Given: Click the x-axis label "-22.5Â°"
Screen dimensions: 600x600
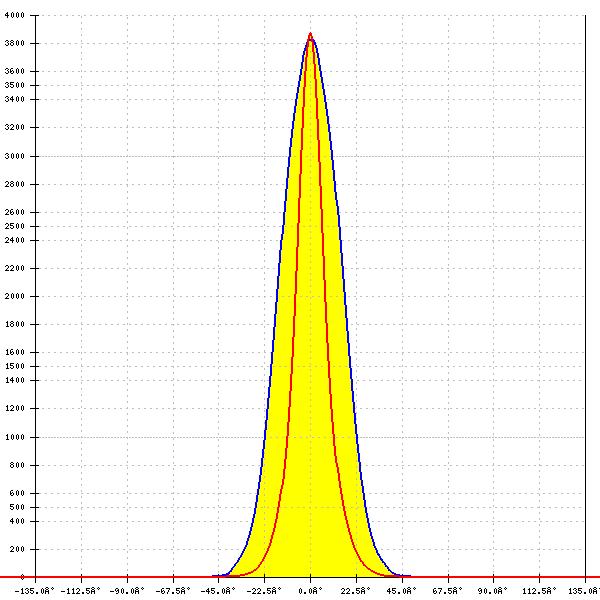Looking at the screenshot, I should point(264,591).
